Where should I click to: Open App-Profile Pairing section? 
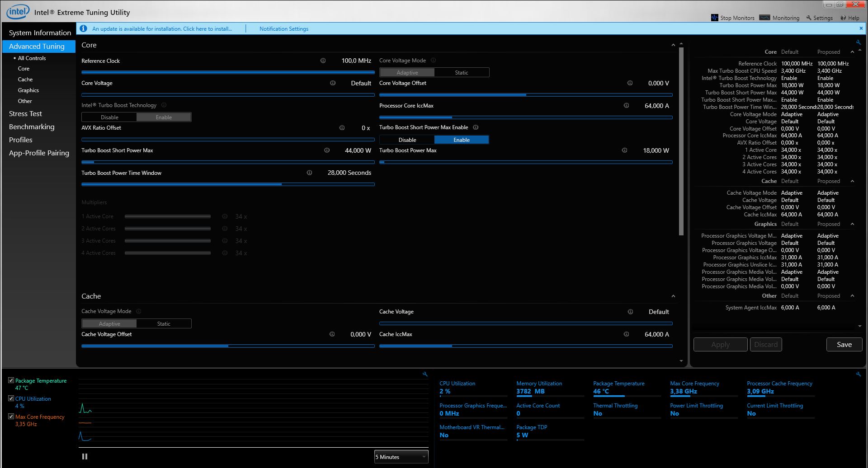39,153
